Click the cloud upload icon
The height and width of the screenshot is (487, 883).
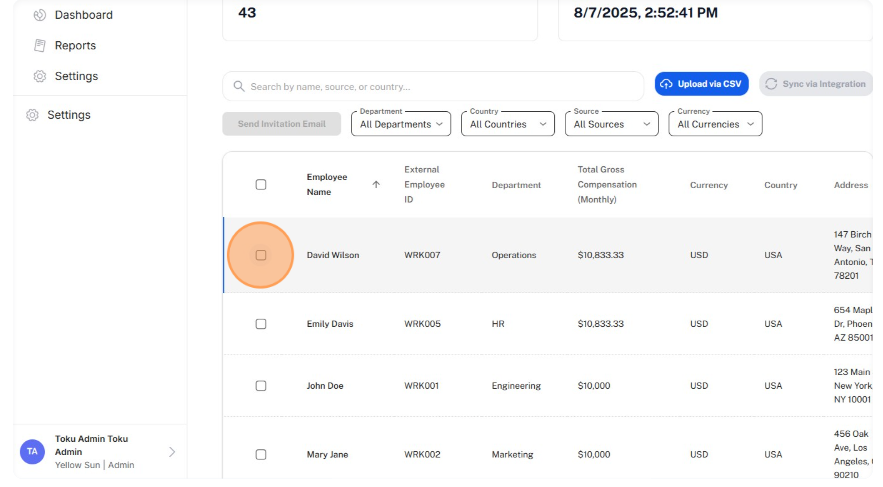tap(666, 84)
